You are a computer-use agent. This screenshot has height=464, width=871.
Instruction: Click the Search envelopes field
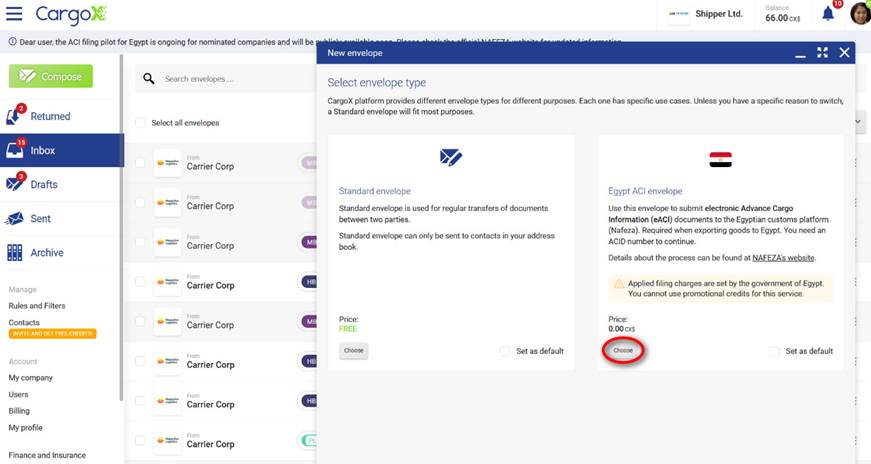(x=225, y=79)
